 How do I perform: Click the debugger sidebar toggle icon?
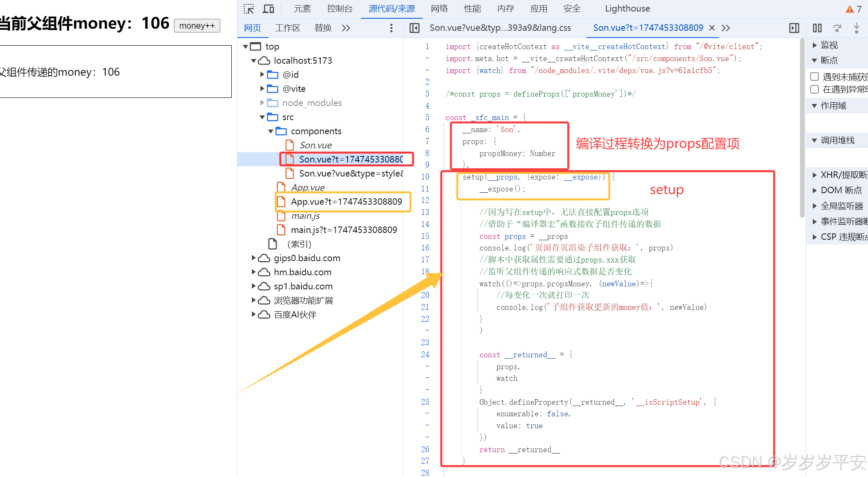794,28
